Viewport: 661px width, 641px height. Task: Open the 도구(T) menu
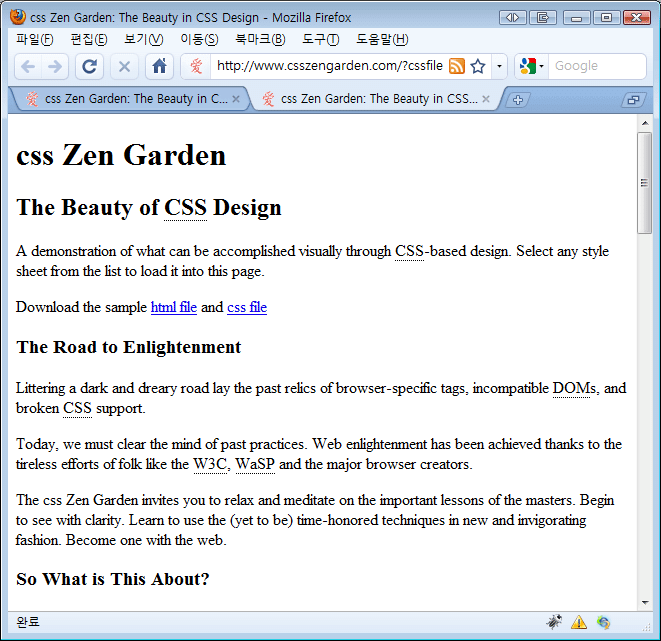pos(320,40)
